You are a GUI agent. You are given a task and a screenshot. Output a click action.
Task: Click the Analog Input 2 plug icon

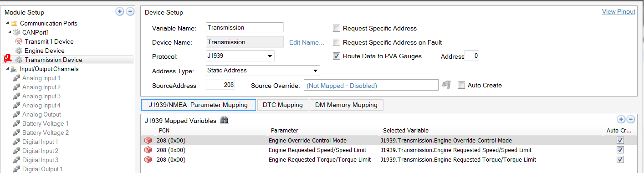pyautogui.click(x=17, y=87)
